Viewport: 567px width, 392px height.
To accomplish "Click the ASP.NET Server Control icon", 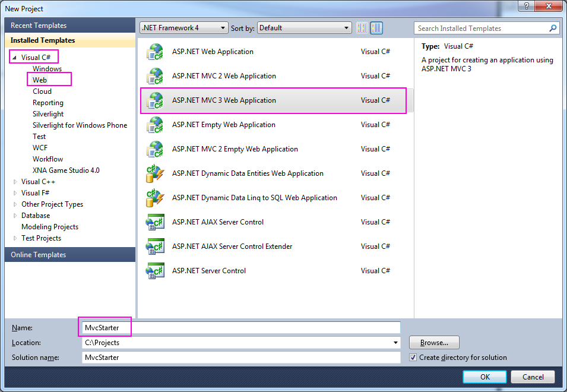I will (155, 271).
